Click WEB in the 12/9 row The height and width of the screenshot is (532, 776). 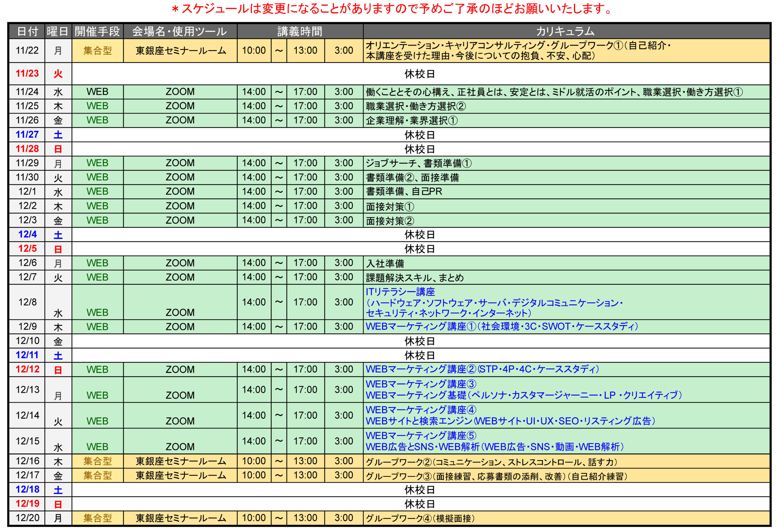(98, 327)
